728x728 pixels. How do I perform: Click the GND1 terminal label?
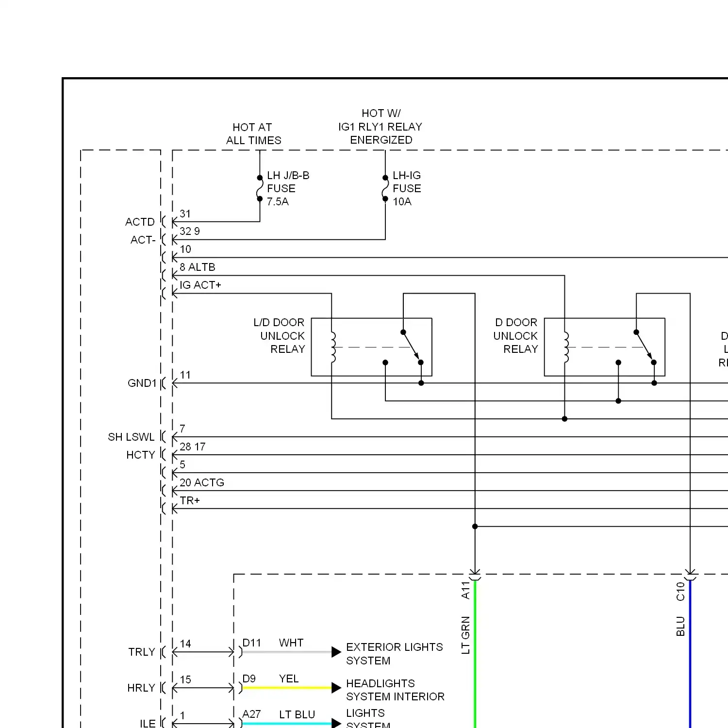pos(142,383)
